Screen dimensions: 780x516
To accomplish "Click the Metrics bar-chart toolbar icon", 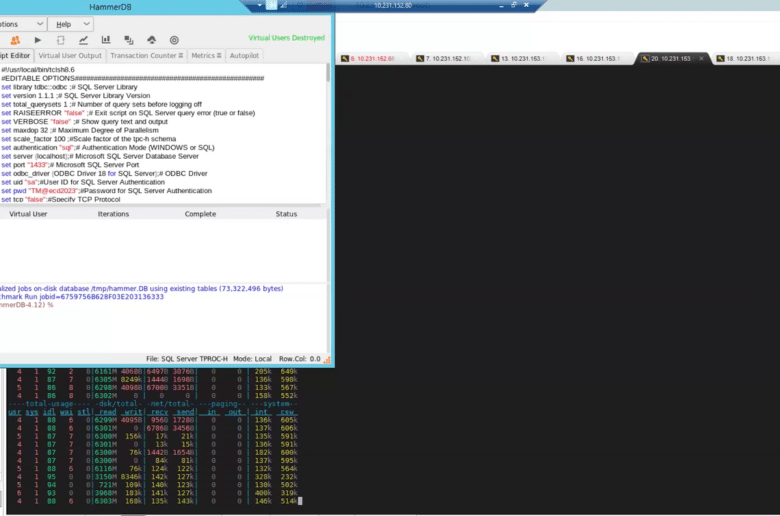I will (x=106, y=40).
